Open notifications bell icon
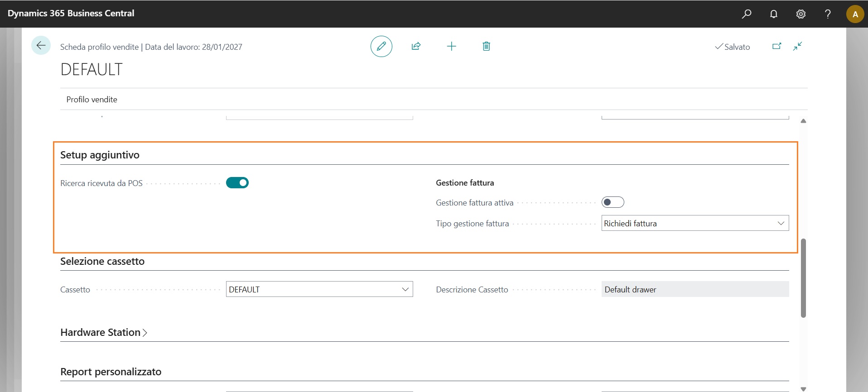 (x=774, y=14)
